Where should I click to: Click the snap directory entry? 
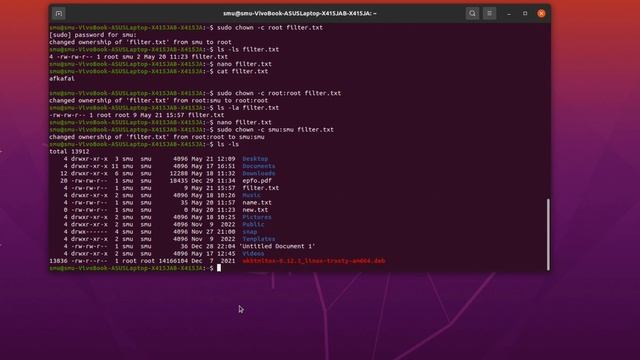[x=250, y=232]
